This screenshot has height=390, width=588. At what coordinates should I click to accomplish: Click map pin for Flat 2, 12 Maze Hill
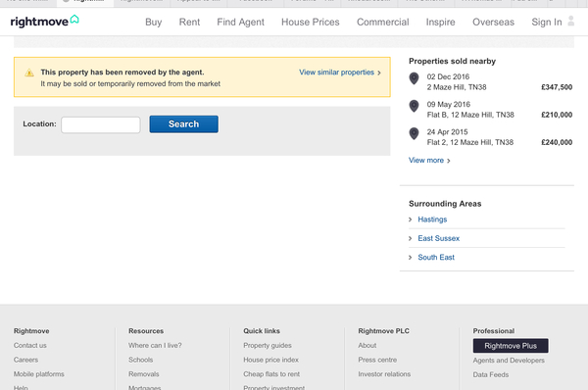coord(414,133)
